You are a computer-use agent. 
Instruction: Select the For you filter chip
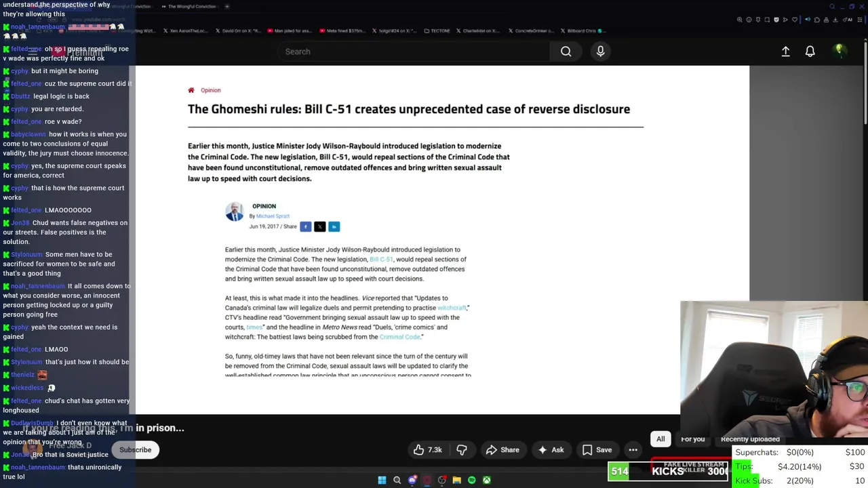point(692,439)
